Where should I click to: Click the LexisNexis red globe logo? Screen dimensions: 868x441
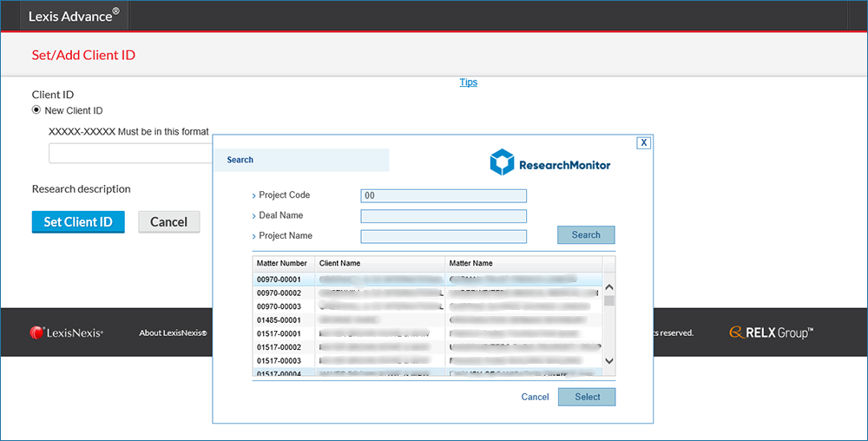(37, 332)
